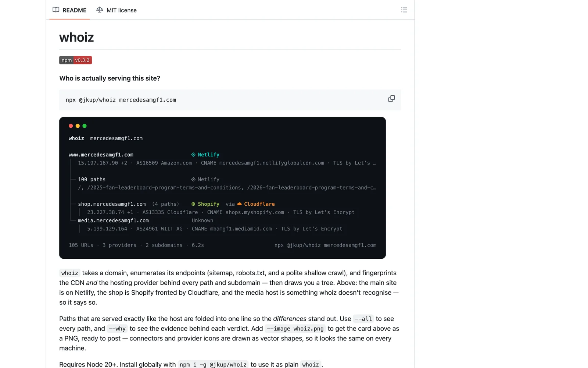Click the green dot in terminal card
Viewport: 588px width, 368px height.
(85, 126)
